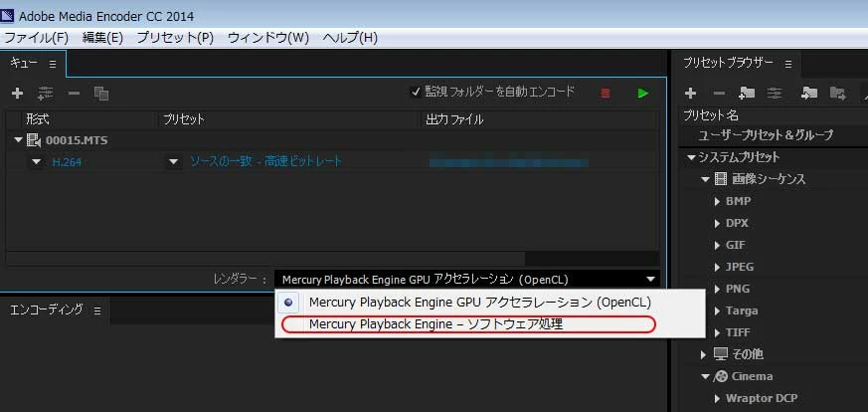
Task: Expand the その他 preset group
Action: [704, 354]
